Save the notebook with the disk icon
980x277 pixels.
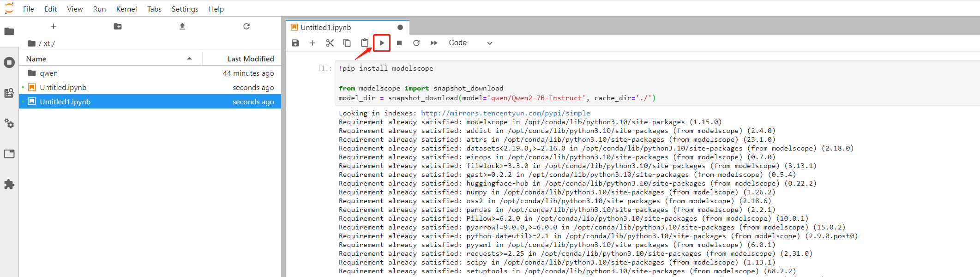[x=295, y=43]
